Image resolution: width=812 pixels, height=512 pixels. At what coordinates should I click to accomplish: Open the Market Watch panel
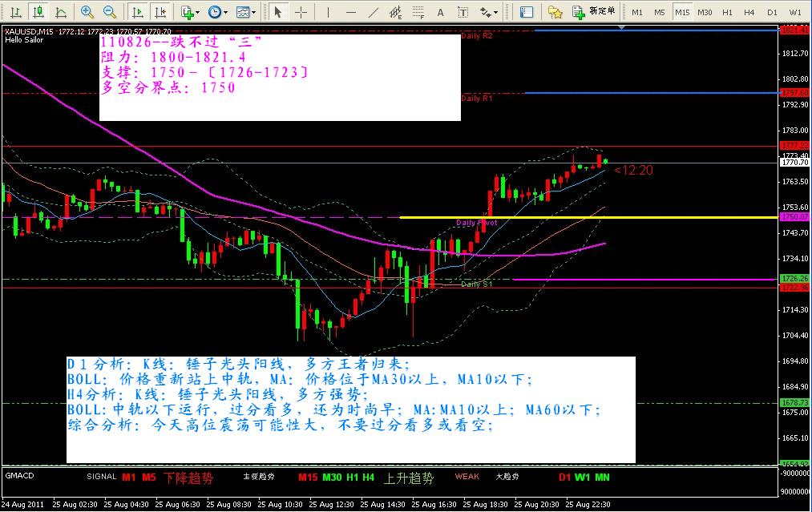point(527,12)
